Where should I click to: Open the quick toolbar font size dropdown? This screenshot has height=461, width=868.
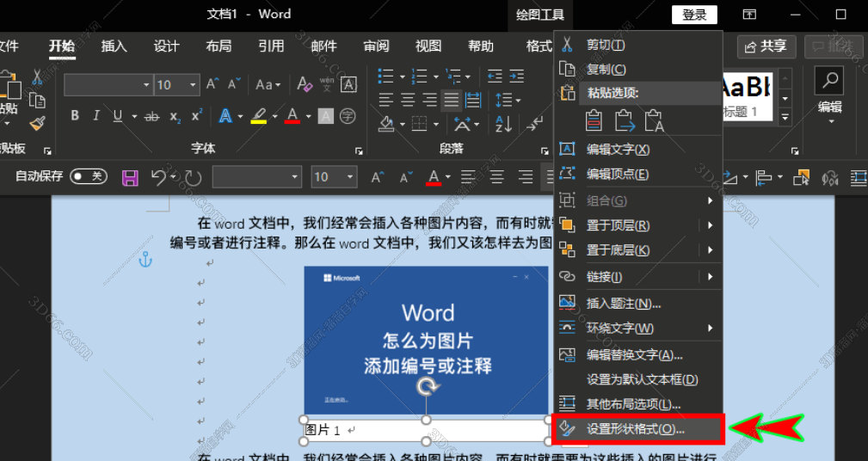coord(350,177)
